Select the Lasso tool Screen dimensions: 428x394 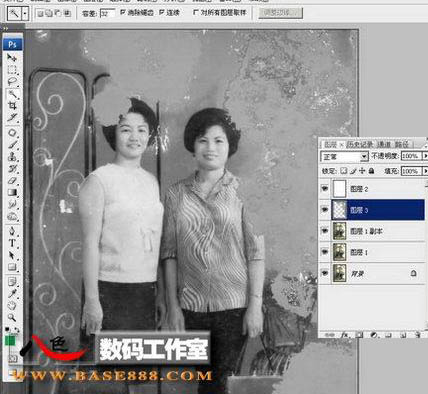click(12, 81)
